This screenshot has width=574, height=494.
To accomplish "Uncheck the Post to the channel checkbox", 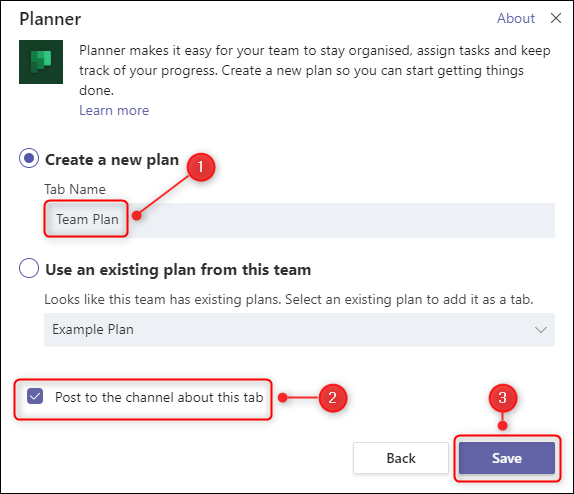I will pyautogui.click(x=35, y=397).
